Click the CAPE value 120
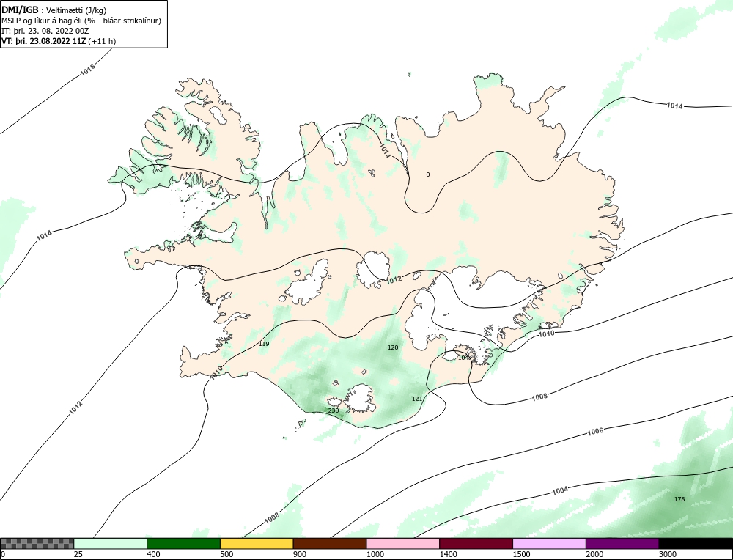Viewport: 733px width, 560px height. pyautogui.click(x=393, y=347)
